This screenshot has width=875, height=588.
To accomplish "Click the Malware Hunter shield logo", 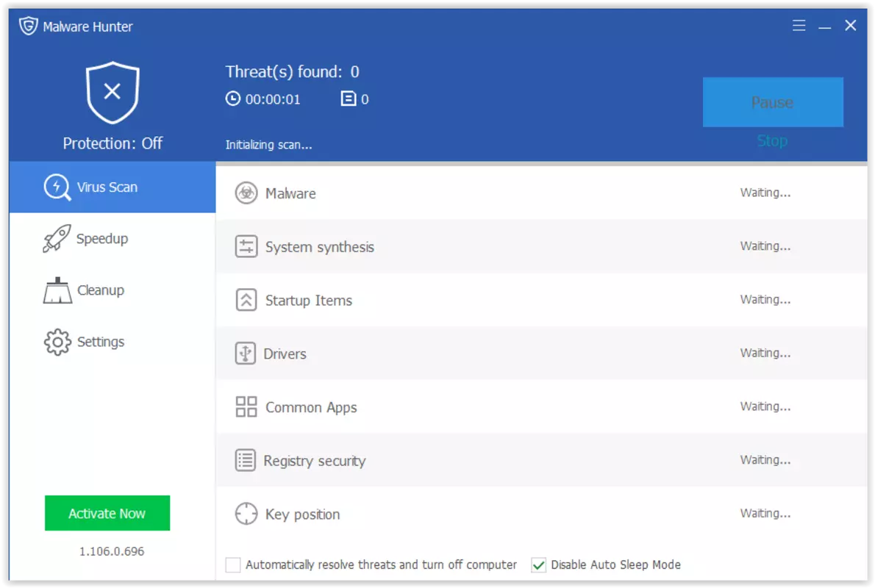I will (28, 26).
